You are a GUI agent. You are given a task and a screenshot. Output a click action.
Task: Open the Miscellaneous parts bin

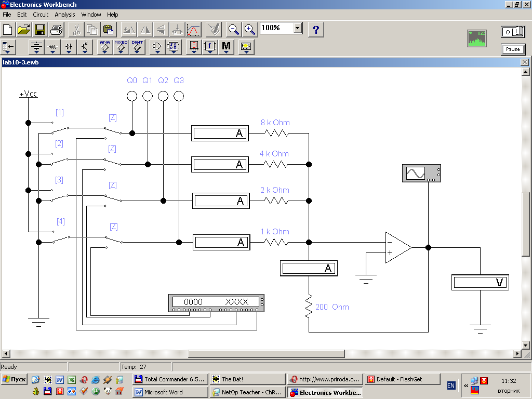227,47
